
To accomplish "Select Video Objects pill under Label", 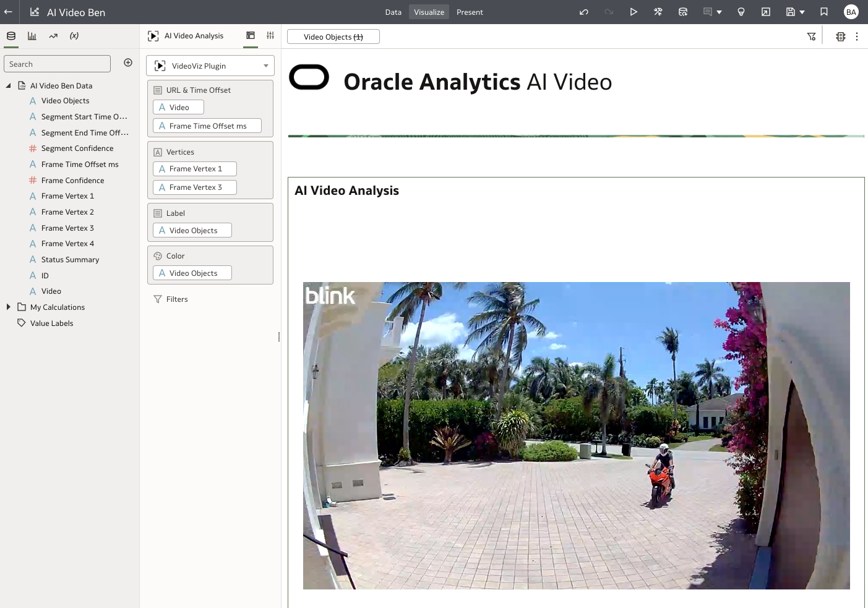I will [192, 231].
